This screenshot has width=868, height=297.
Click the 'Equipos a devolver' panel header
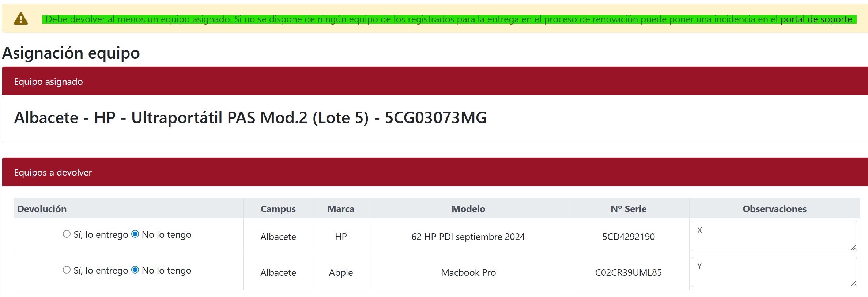click(53, 172)
